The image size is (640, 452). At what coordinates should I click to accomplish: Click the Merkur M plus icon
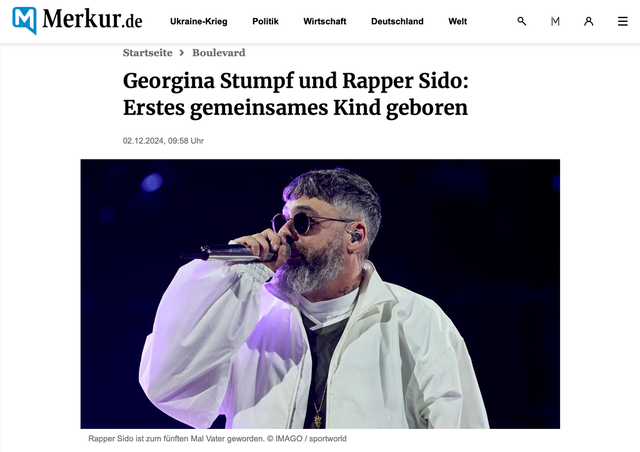555,21
